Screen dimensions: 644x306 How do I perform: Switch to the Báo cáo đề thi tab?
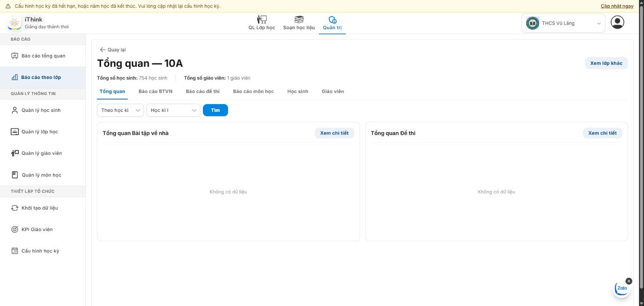click(202, 91)
